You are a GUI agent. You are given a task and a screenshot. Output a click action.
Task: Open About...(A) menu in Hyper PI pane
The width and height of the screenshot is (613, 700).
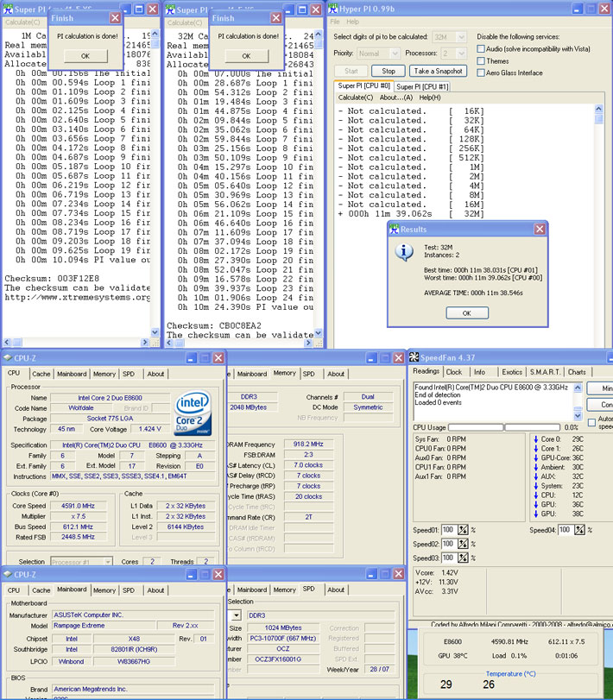click(396, 98)
